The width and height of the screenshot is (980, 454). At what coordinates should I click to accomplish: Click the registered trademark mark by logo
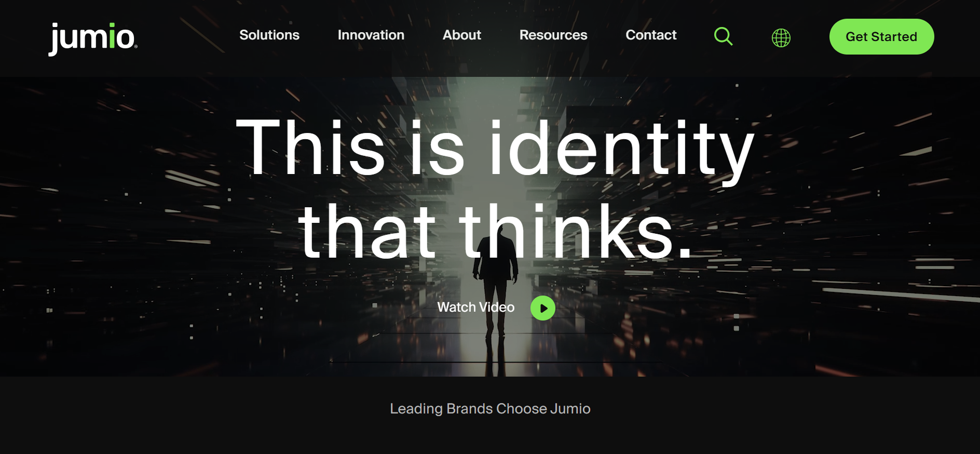[136, 47]
